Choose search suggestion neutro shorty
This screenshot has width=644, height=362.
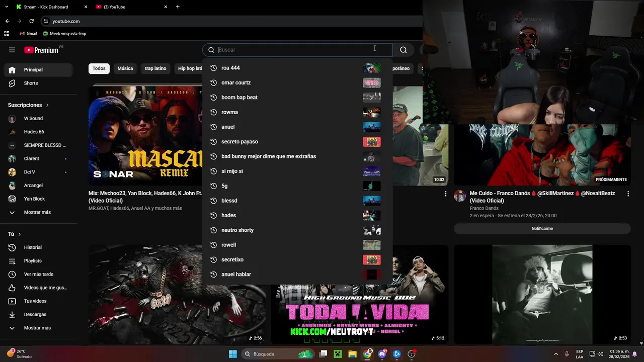(x=297, y=230)
